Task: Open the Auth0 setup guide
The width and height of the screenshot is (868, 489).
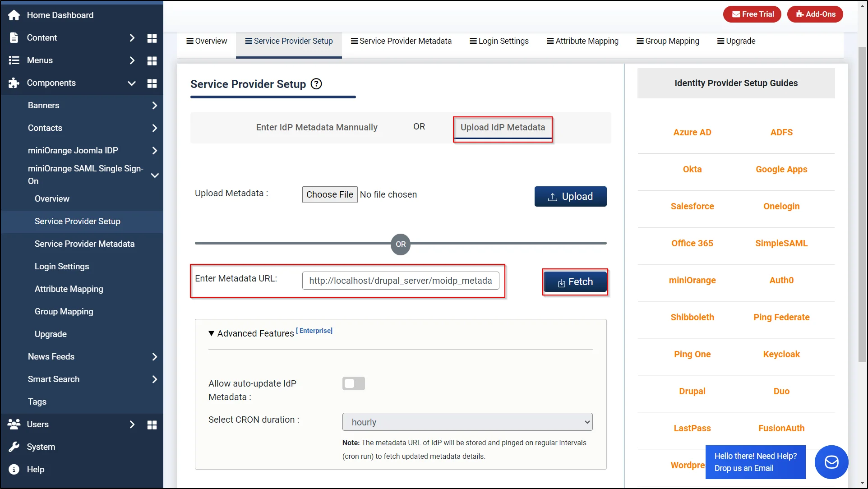Action: click(x=781, y=280)
